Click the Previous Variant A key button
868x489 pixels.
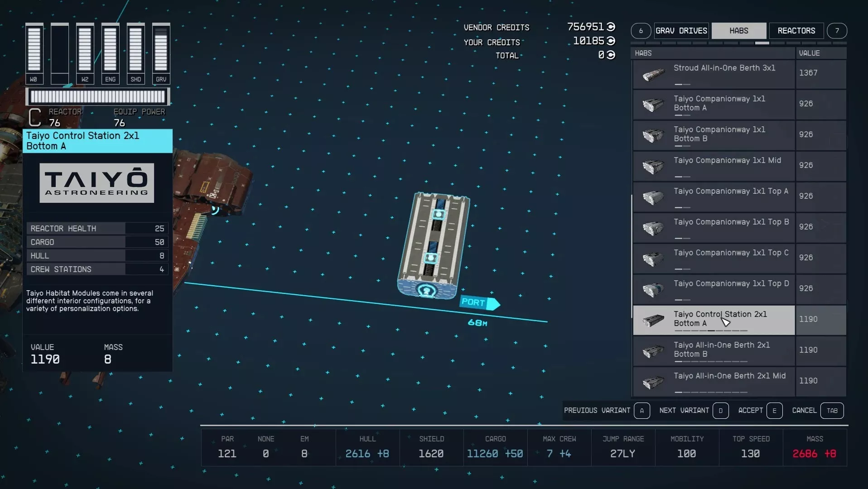642,411
